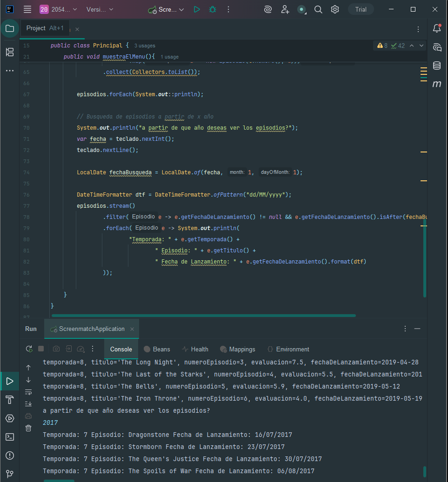Click console line 'The Iron Throne'
This screenshot has height=482, width=448.
[x=232, y=399]
